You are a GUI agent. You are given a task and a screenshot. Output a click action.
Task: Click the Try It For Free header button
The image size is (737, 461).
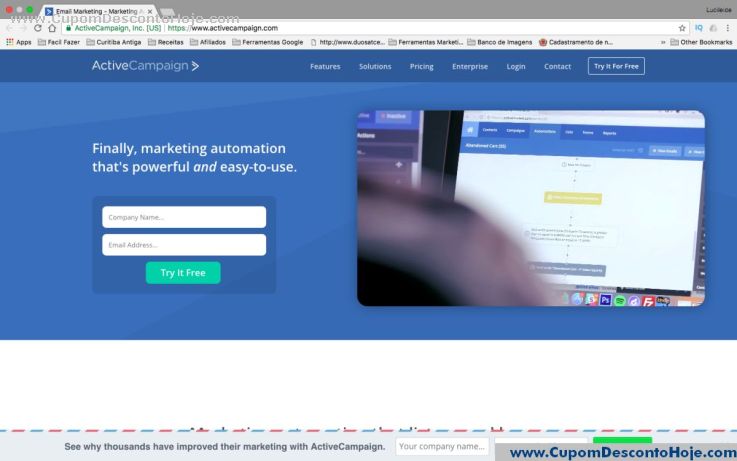(x=616, y=66)
